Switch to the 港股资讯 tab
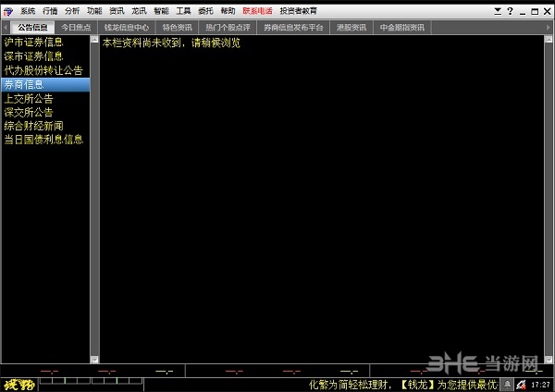Image resolution: width=555 pixels, height=392 pixels. coord(351,27)
